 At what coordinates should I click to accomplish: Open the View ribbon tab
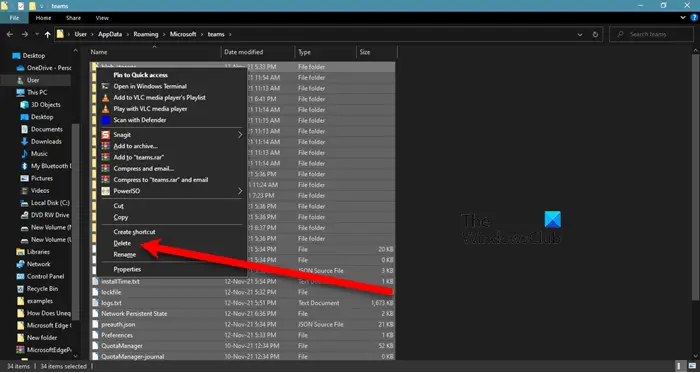(x=102, y=18)
